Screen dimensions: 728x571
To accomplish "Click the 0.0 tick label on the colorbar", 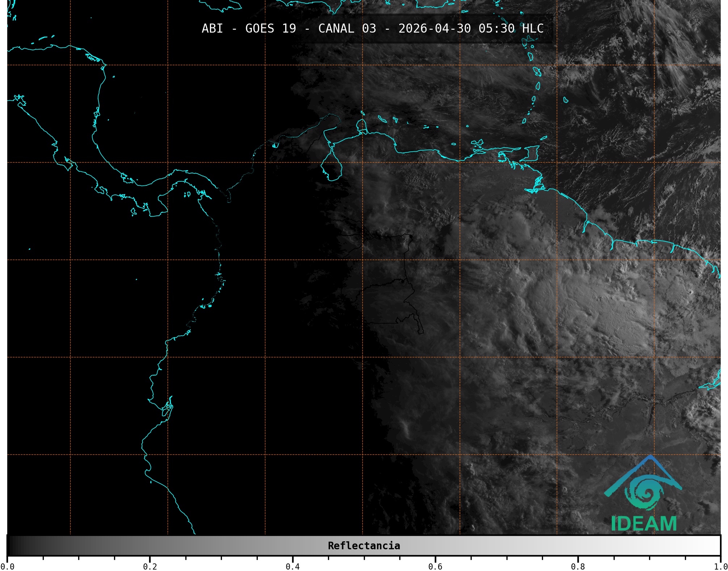I will coord(7,566).
